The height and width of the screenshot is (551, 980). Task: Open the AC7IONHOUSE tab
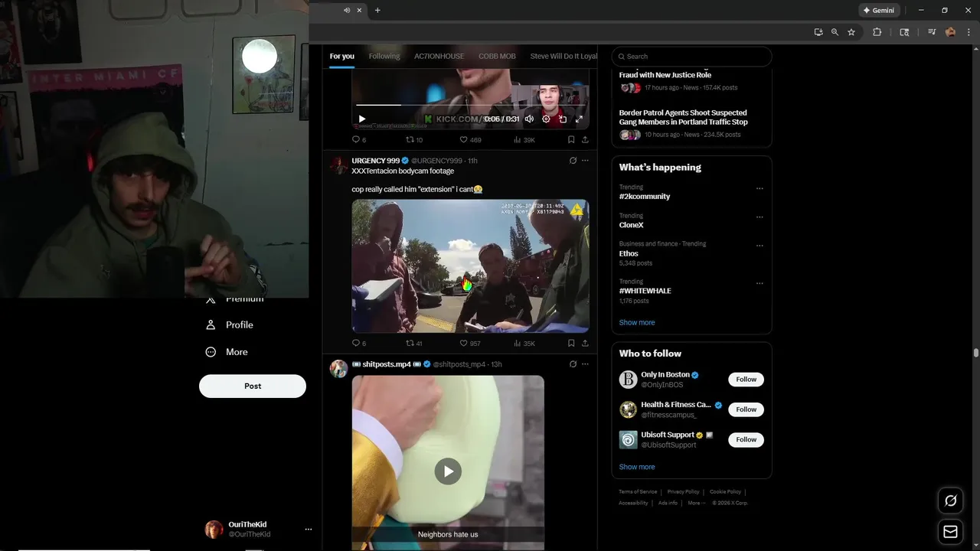[439, 56]
